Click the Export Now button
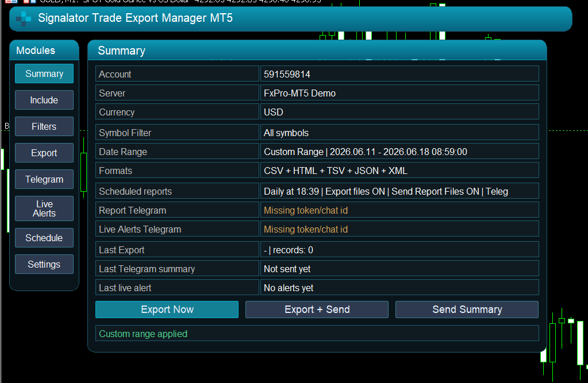This screenshot has width=588, height=383. pyautogui.click(x=167, y=310)
